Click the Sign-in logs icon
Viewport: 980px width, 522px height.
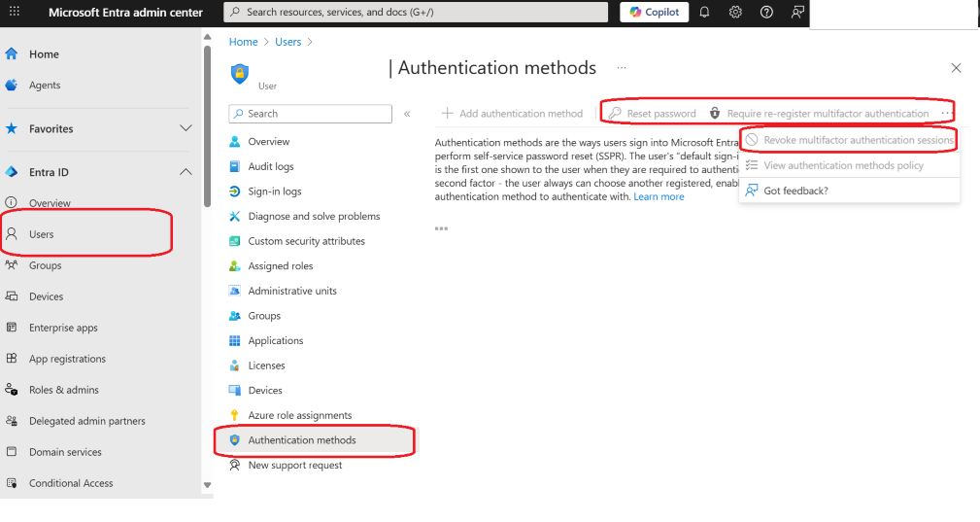click(235, 191)
